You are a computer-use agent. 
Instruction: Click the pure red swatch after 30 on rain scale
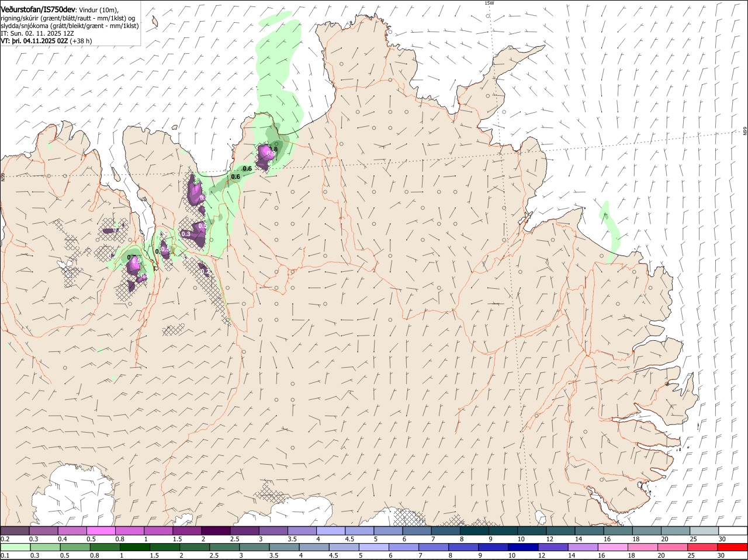(733, 548)
